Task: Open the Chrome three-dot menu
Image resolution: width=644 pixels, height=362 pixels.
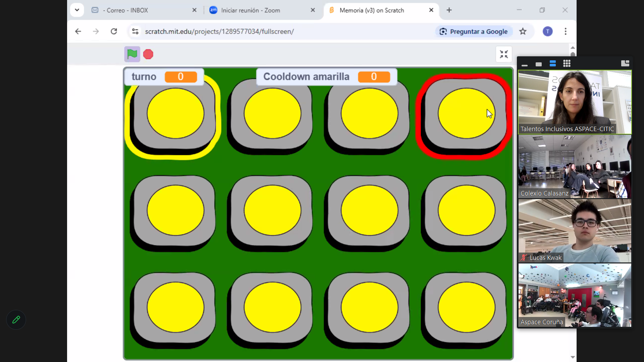Action: (x=566, y=32)
